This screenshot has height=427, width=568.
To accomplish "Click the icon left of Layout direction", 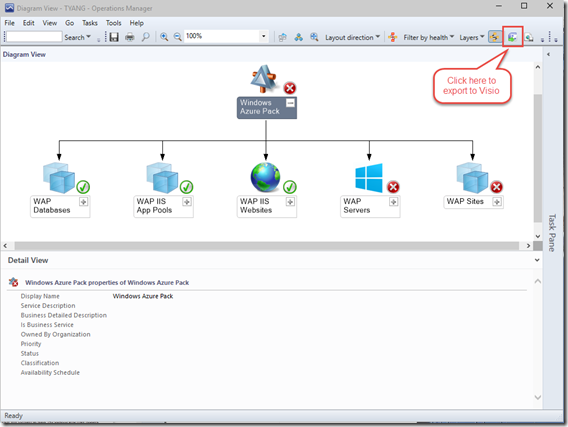I will (x=314, y=37).
